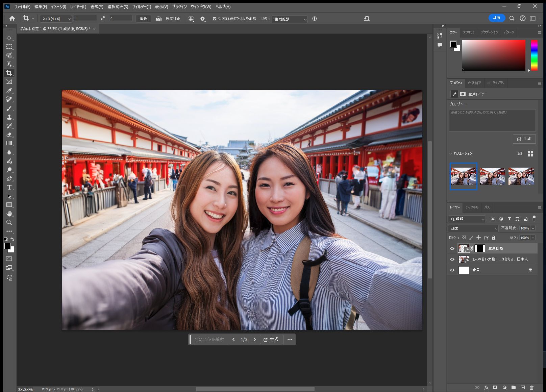Click the 共有 button at top right

coord(496,18)
